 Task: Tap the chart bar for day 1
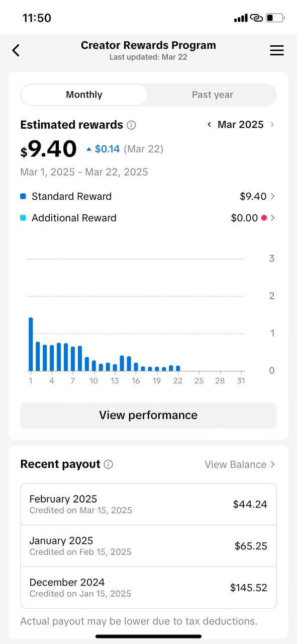point(31,344)
